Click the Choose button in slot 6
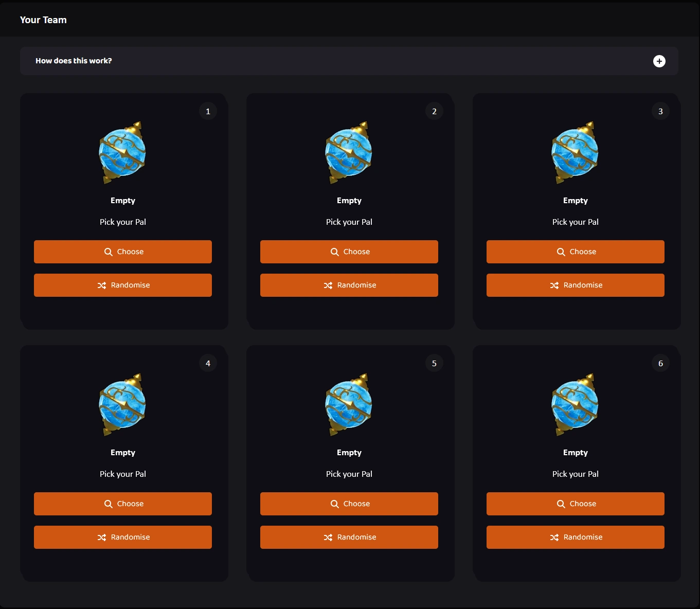The width and height of the screenshot is (700, 609). [576, 504]
